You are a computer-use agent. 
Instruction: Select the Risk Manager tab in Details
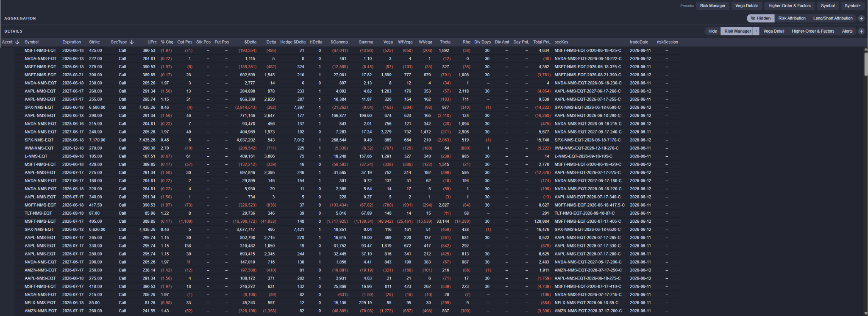pyautogui.click(x=737, y=31)
